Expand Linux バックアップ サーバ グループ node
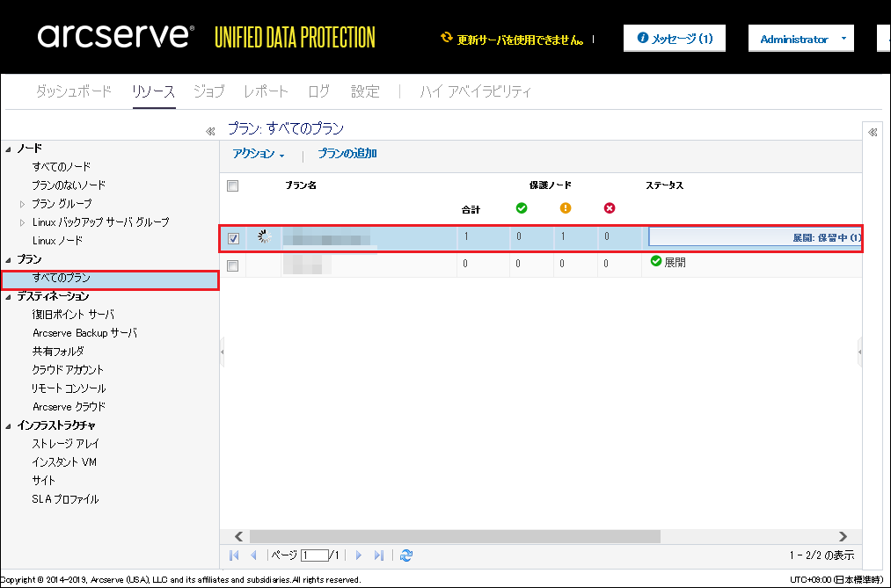This screenshot has height=588, width=891. click(22, 222)
